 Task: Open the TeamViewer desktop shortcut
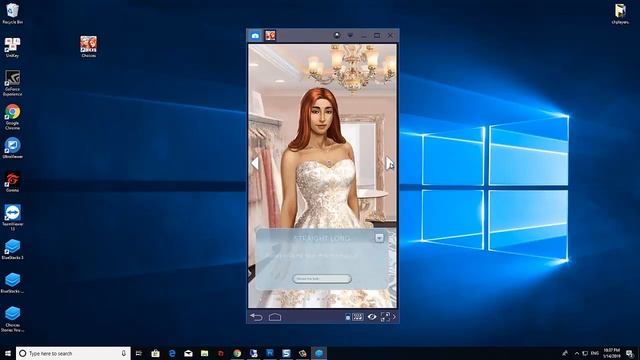coord(12,218)
